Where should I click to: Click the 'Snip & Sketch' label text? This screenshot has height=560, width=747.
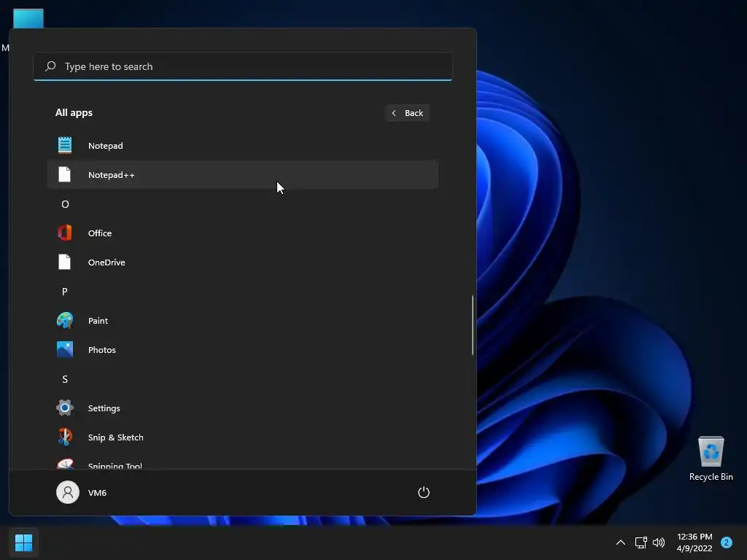[116, 437]
